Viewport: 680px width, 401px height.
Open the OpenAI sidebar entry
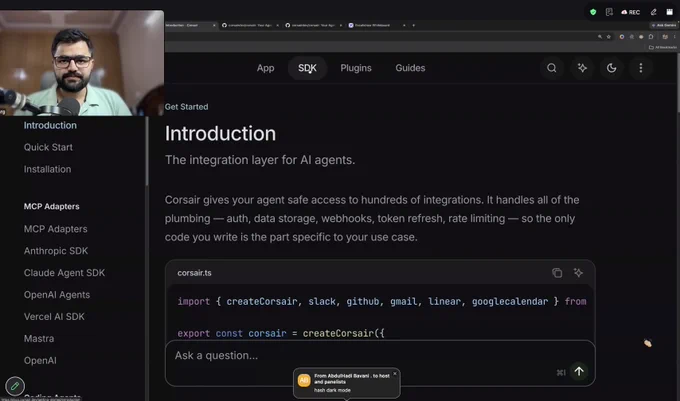tap(40, 361)
